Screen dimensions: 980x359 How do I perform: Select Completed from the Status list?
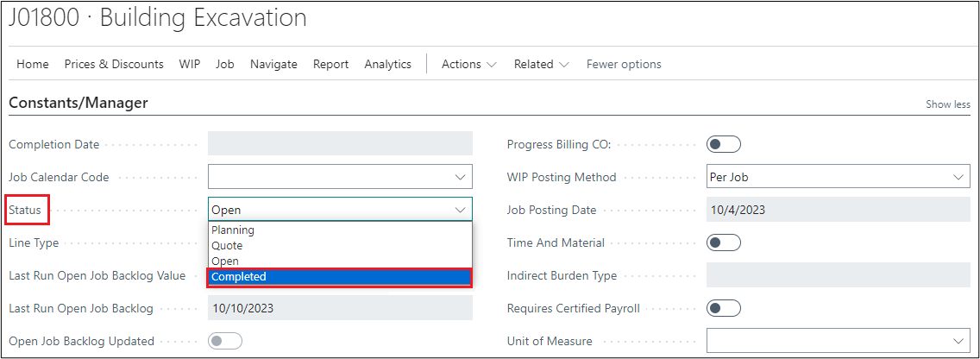click(x=339, y=277)
